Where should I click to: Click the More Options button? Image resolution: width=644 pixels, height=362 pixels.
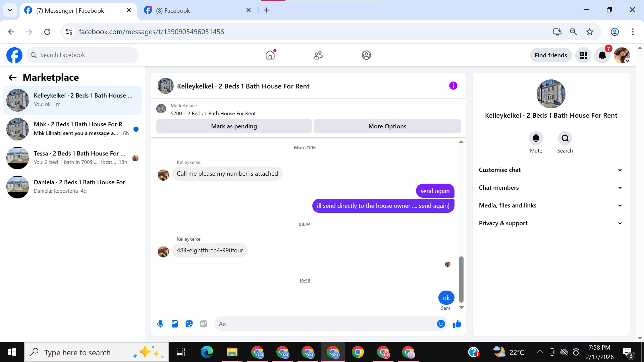click(387, 126)
